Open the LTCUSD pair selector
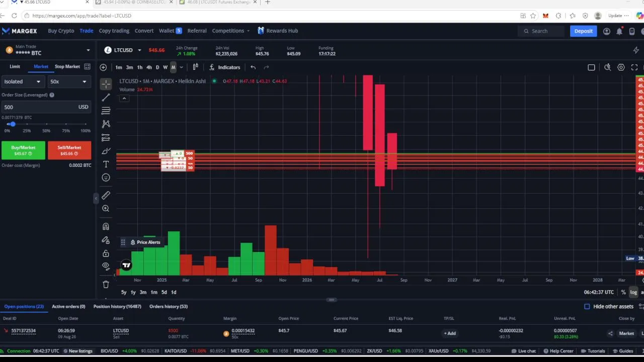 (x=123, y=50)
